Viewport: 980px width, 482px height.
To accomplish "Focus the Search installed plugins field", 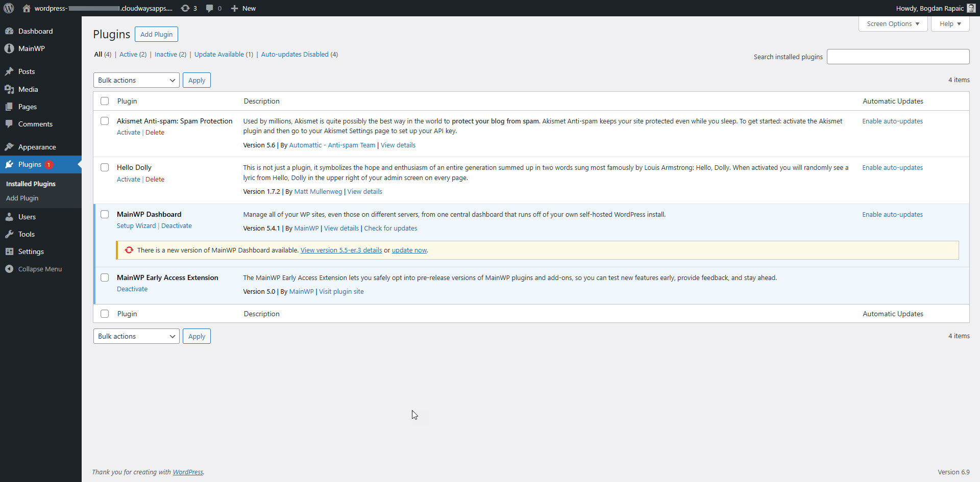I will click(898, 57).
